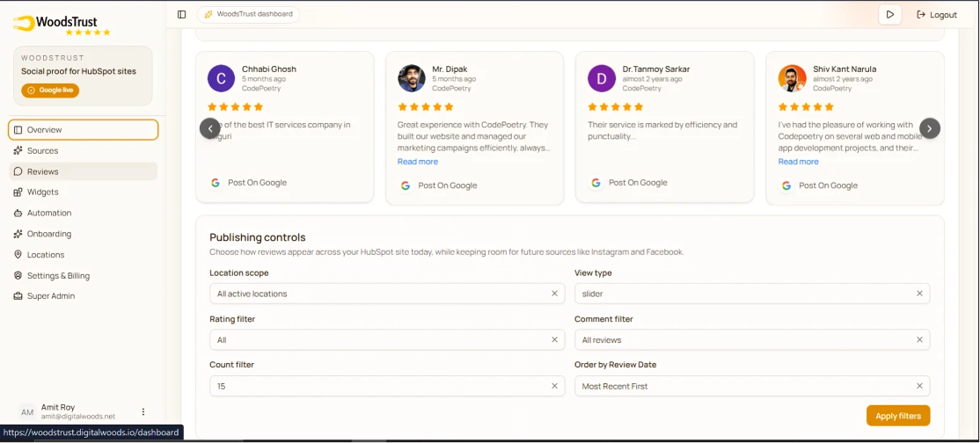This screenshot has height=443, width=980.
Task: Click Mr. Dipak's profile photo
Action: pyautogui.click(x=411, y=79)
